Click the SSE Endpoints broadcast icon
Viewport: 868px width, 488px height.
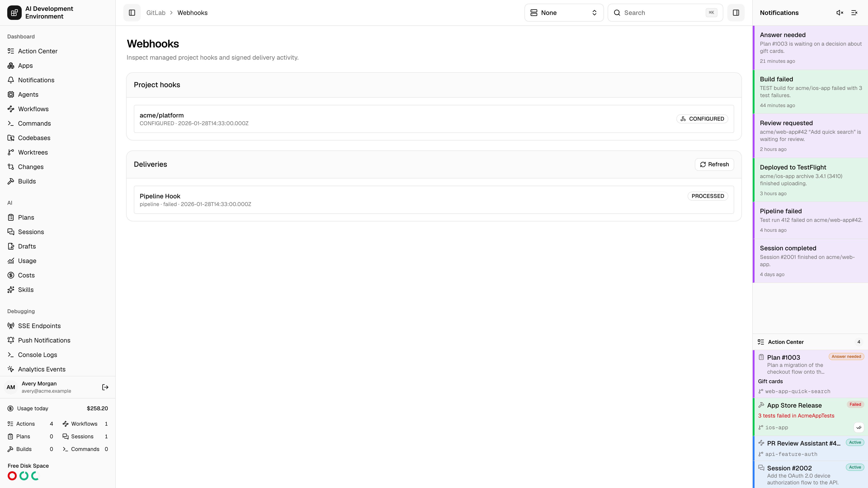[11, 326]
